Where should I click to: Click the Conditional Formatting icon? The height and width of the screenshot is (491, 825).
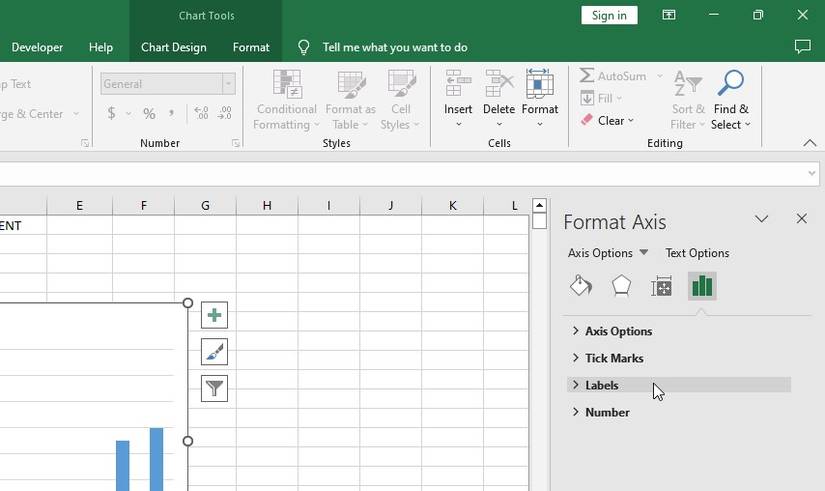(288, 86)
